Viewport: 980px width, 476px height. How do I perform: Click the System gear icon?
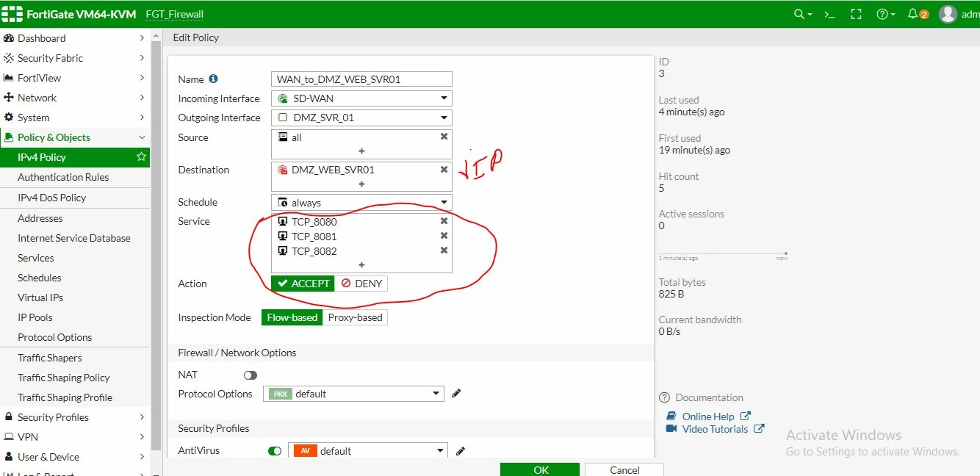click(9, 118)
